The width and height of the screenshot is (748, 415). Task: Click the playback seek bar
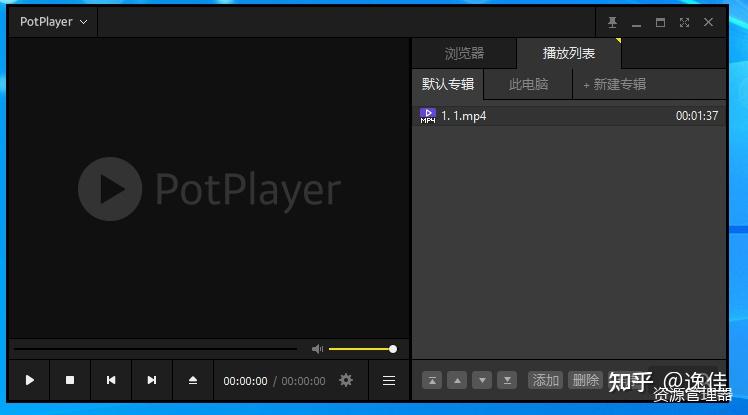pos(156,349)
